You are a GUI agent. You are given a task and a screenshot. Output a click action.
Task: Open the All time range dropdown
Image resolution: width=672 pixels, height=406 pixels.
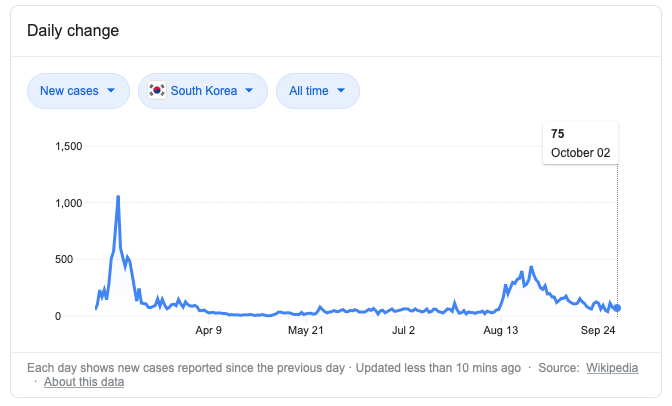pos(317,91)
